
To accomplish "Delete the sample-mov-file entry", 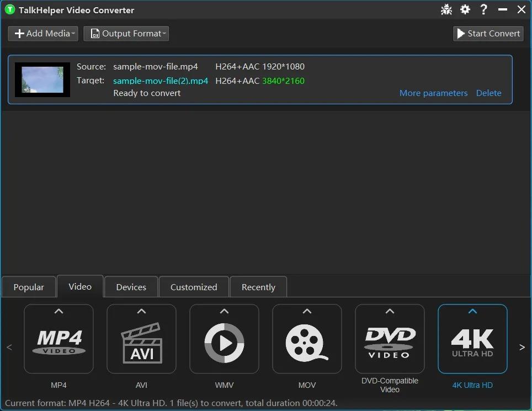I will (x=488, y=93).
